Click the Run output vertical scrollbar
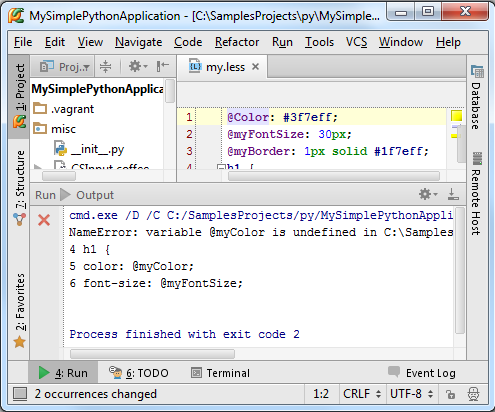The width and height of the screenshot is (495, 412). (x=460, y=270)
